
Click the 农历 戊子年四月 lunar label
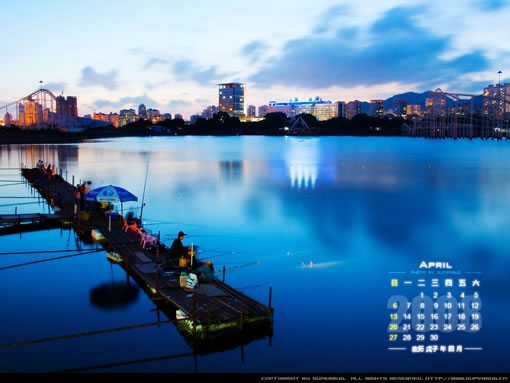click(437, 349)
